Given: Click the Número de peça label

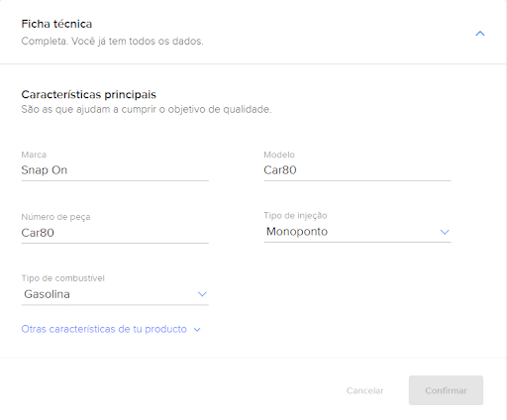Looking at the screenshot, I should [x=55, y=217].
